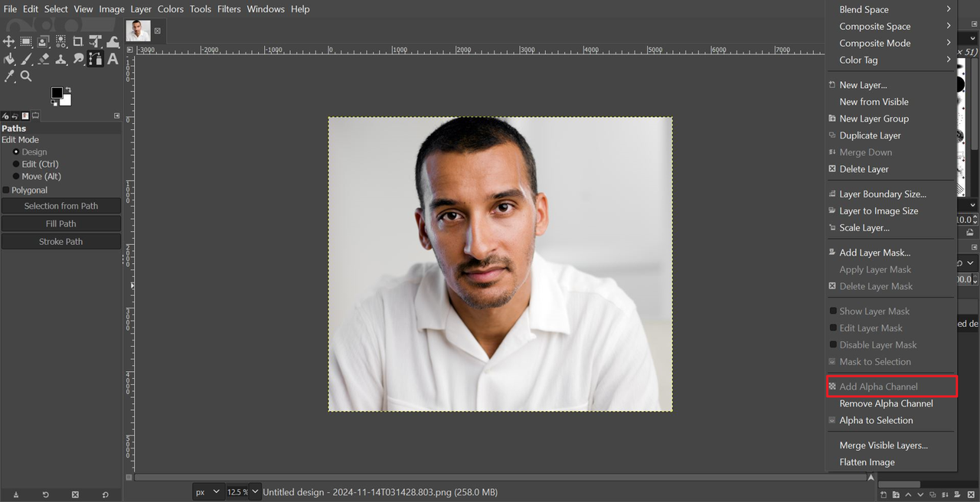Select the Eraser tool
This screenshot has width=980, height=502.
[x=44, y=59]
